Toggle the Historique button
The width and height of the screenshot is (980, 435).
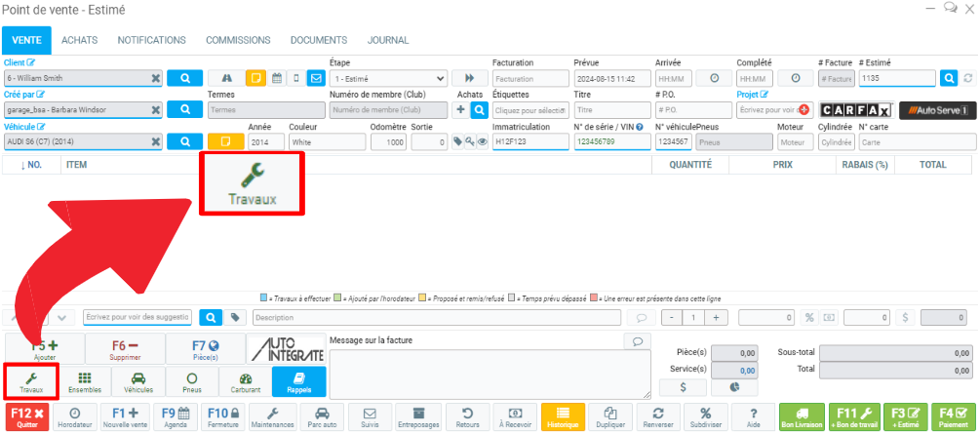click(x=563, y=416)
